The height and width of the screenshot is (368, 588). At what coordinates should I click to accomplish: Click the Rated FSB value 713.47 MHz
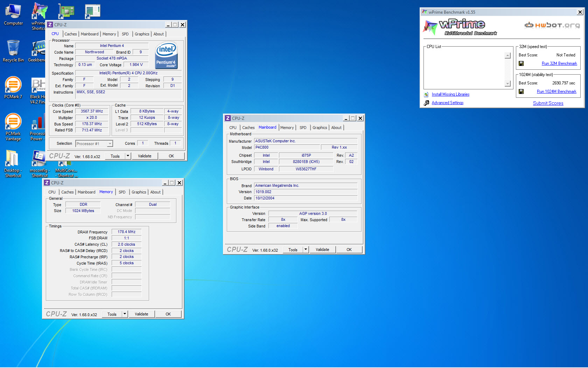(92, 130)
